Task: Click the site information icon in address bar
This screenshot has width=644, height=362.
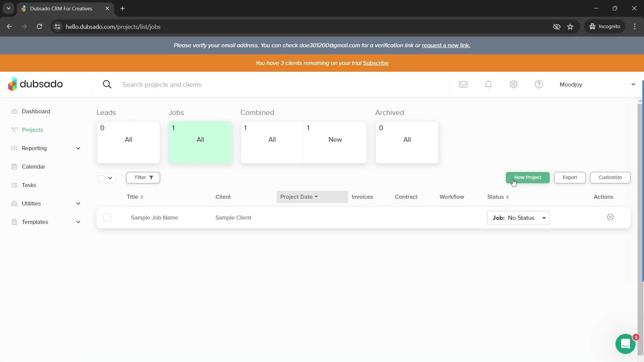Action: point(57,26)
